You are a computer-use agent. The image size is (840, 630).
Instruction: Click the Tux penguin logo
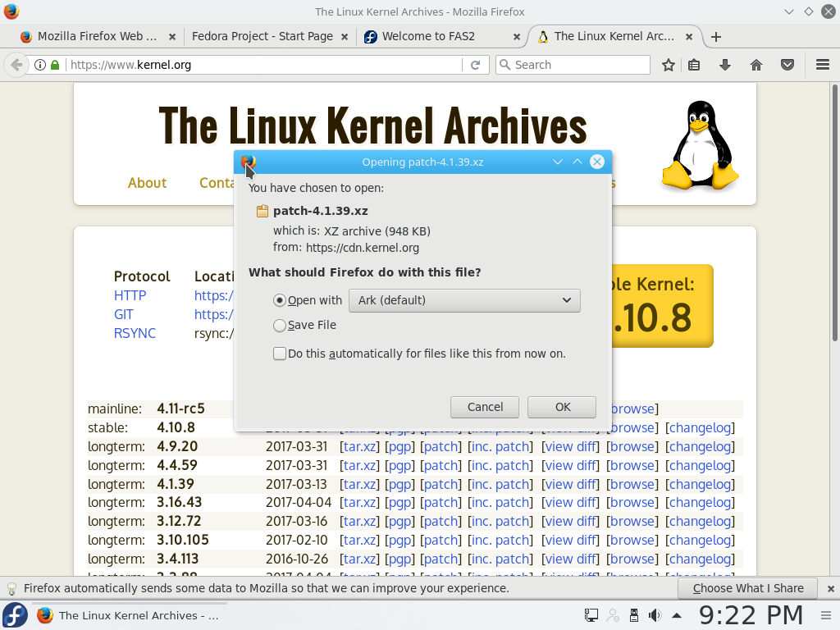click(x=700, y=145)
